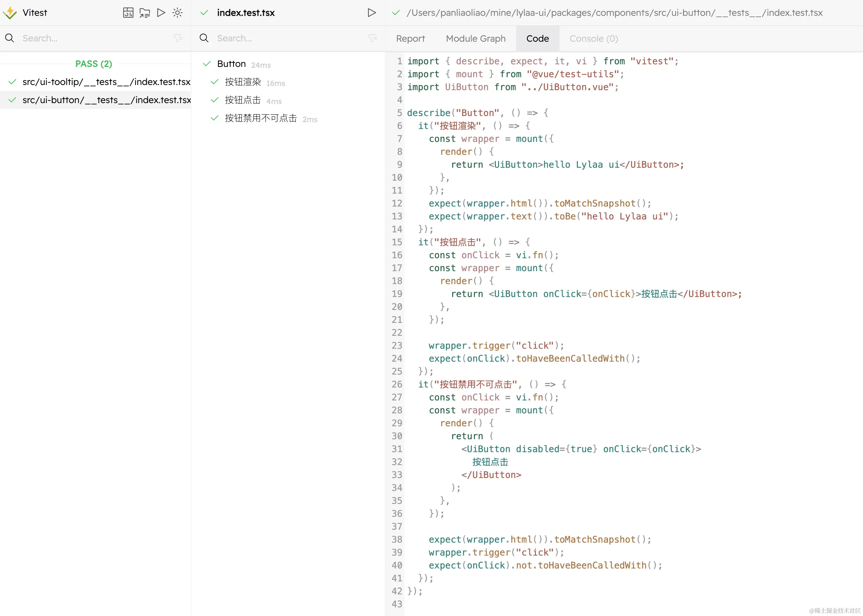Open the Report tab

410,39
